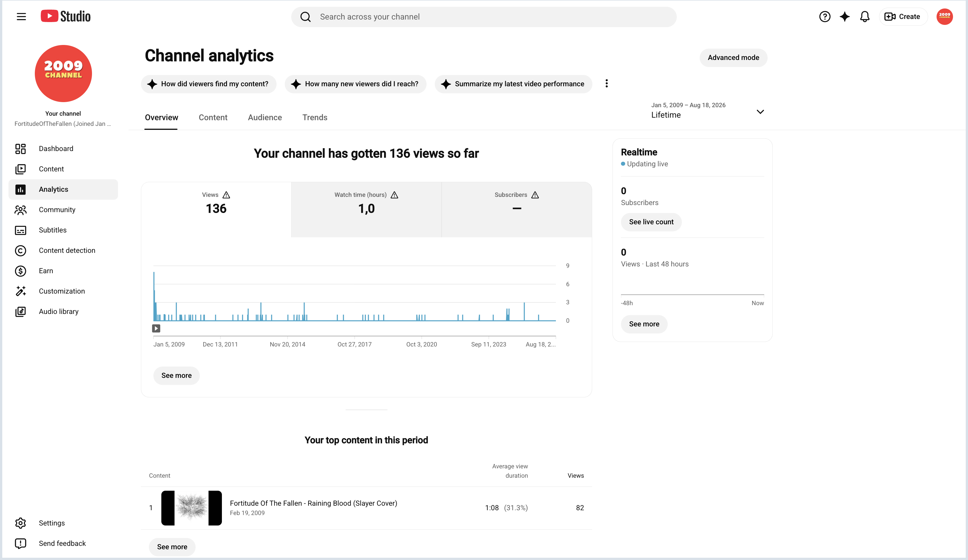
Task: Open Dashboard from the sidebar
Action: click(63, 148)
